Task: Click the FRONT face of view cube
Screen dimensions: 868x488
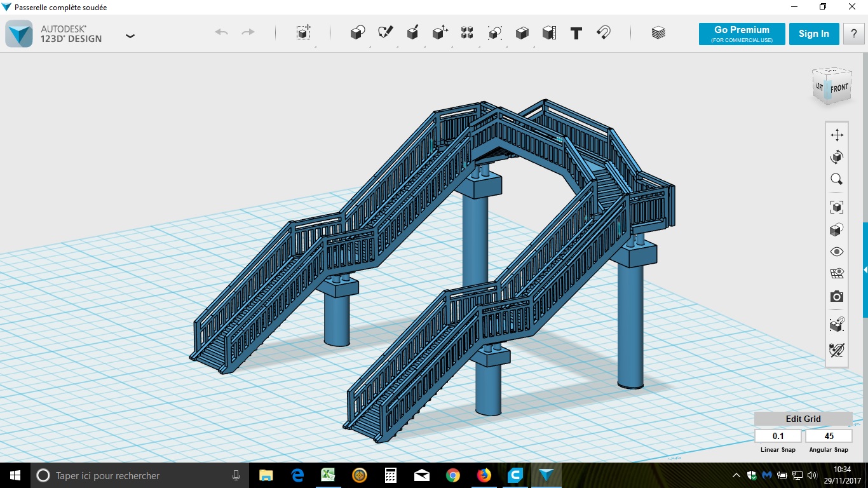Action: click(x=839, y=88)
